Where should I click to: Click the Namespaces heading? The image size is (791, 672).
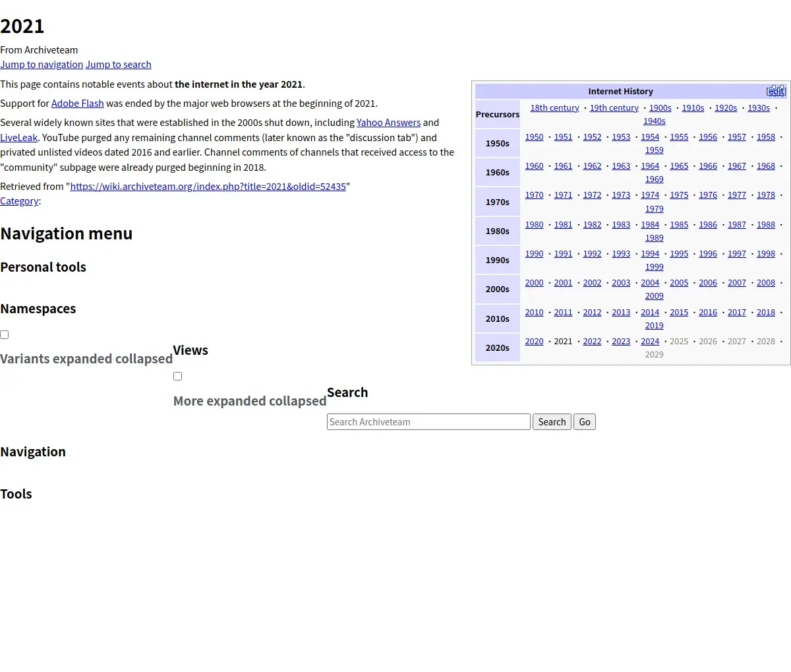38,309
